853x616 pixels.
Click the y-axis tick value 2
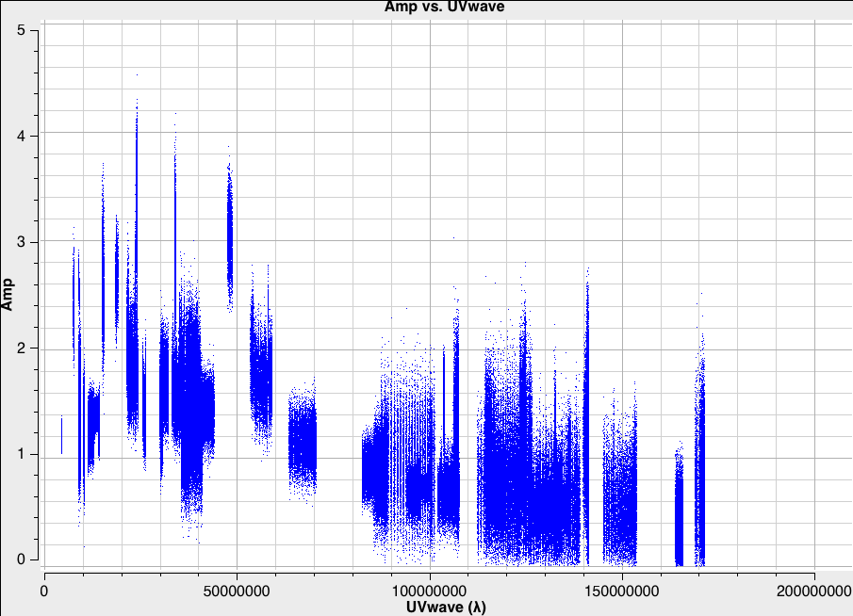coord(22,348)
